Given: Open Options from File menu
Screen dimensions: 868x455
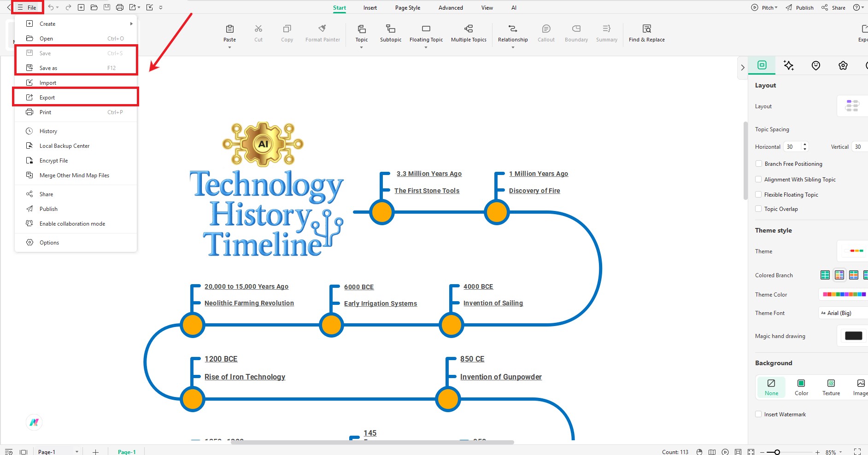Looking at the screenshot, I should tap(76, 242).
